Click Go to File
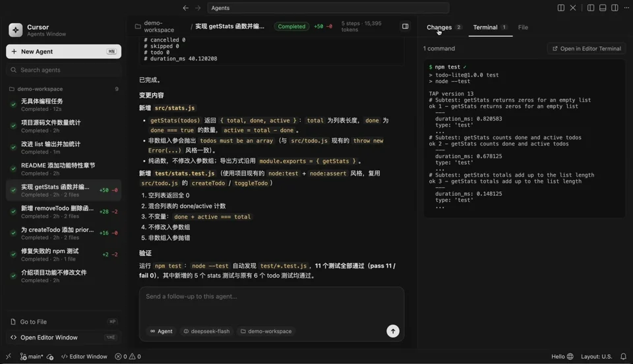633x364 pixels. tap(63, 322)
